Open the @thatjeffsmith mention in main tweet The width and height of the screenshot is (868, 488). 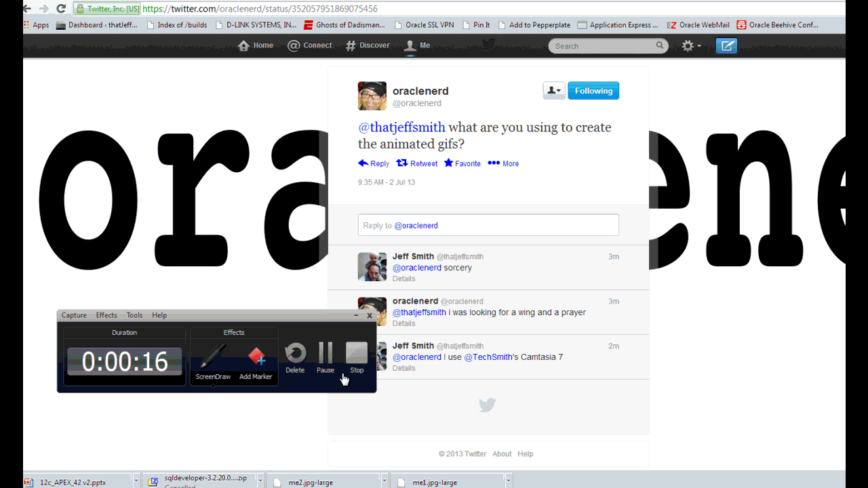(402, 127)
